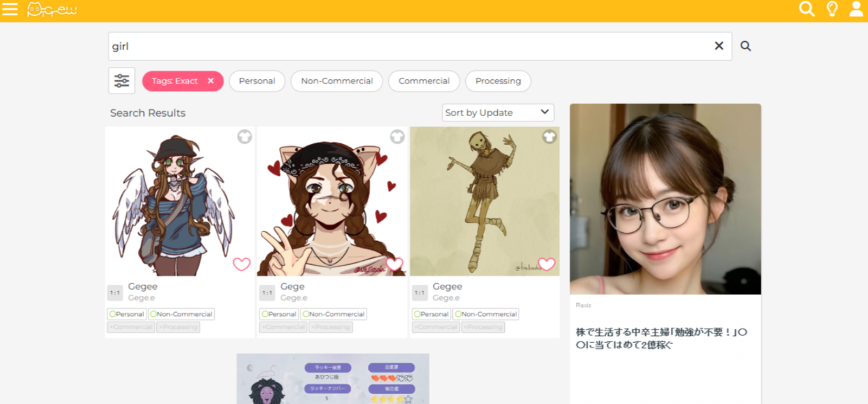The image size is (868, 404).
Task: Expand the Sort by Update dropdown
Action: point(498,112)
